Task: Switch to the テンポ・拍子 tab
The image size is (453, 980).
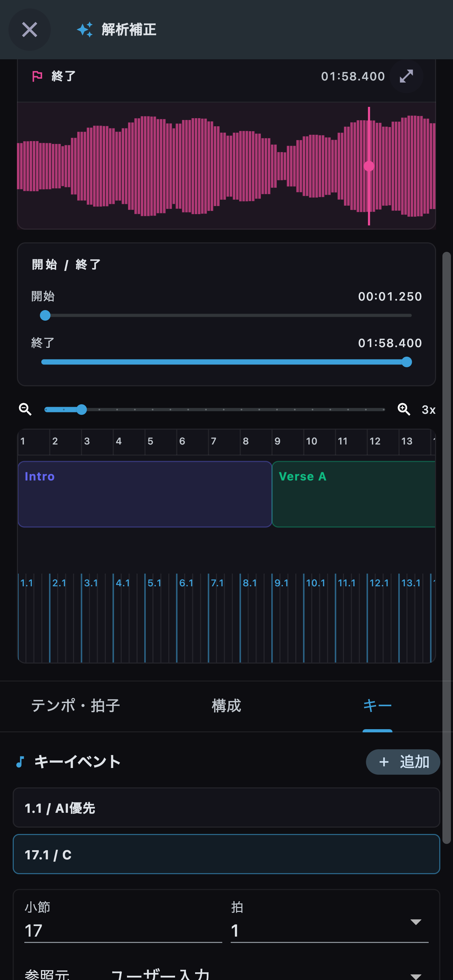Action: pos(75,706)
